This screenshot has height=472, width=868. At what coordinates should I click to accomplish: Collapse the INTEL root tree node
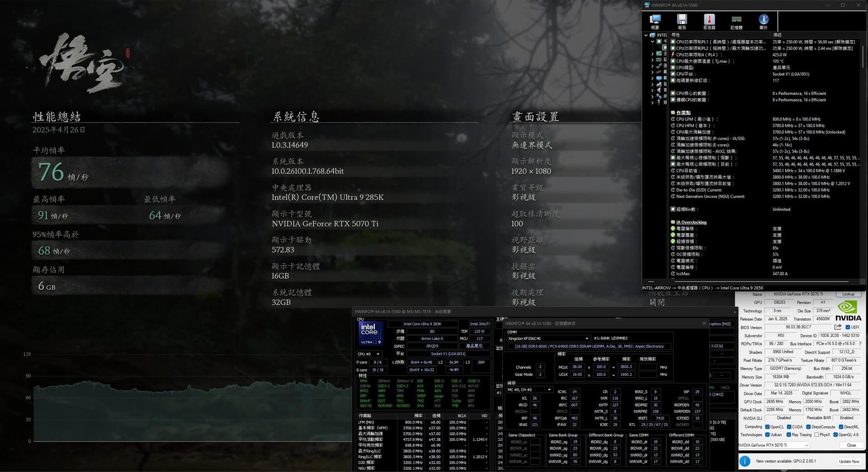[646, 35]
